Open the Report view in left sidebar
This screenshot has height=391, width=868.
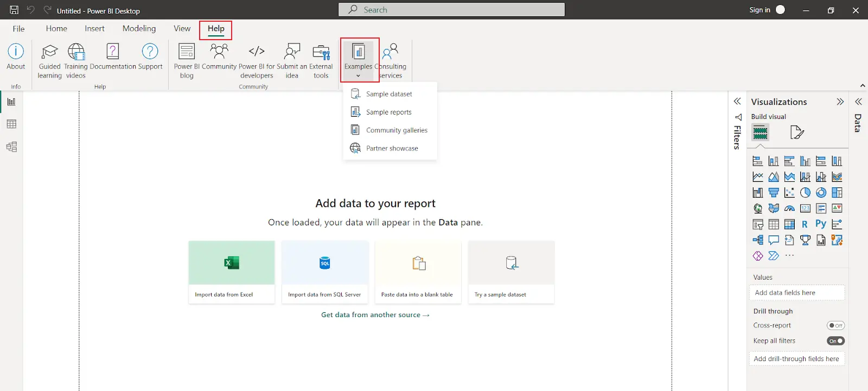(11, 102)
